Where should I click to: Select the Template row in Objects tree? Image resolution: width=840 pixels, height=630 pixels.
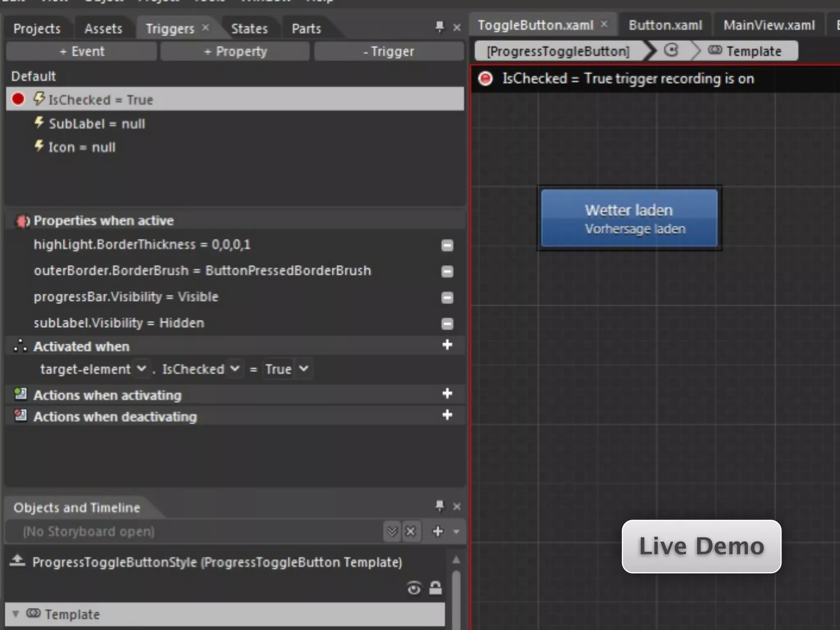pyautogui.click(x=225, y=614)
